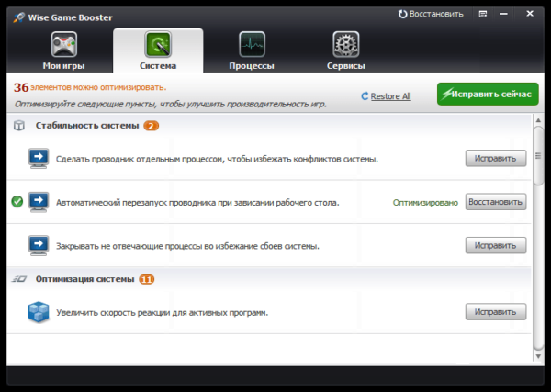Open the menu icon in title bar
The width and height of the screenshot is (551, 392).
[483, 14]
